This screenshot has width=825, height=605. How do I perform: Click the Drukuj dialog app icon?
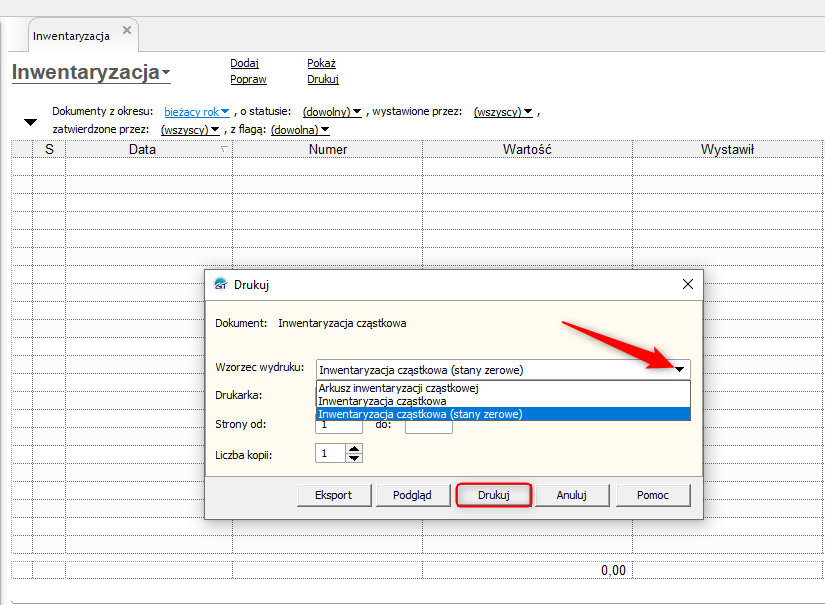221,284
